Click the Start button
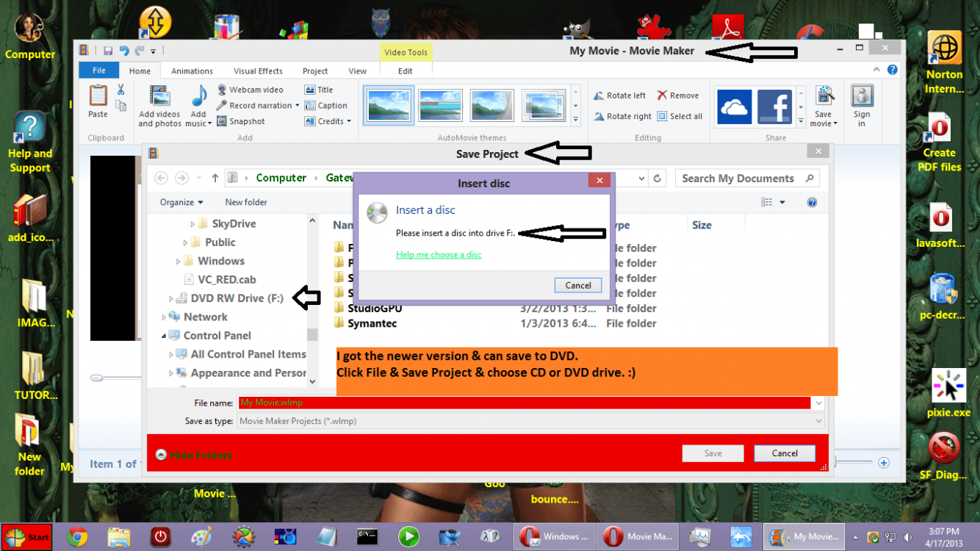The height and width of the screenshot is (551, 980). click(x=26, y=537)
